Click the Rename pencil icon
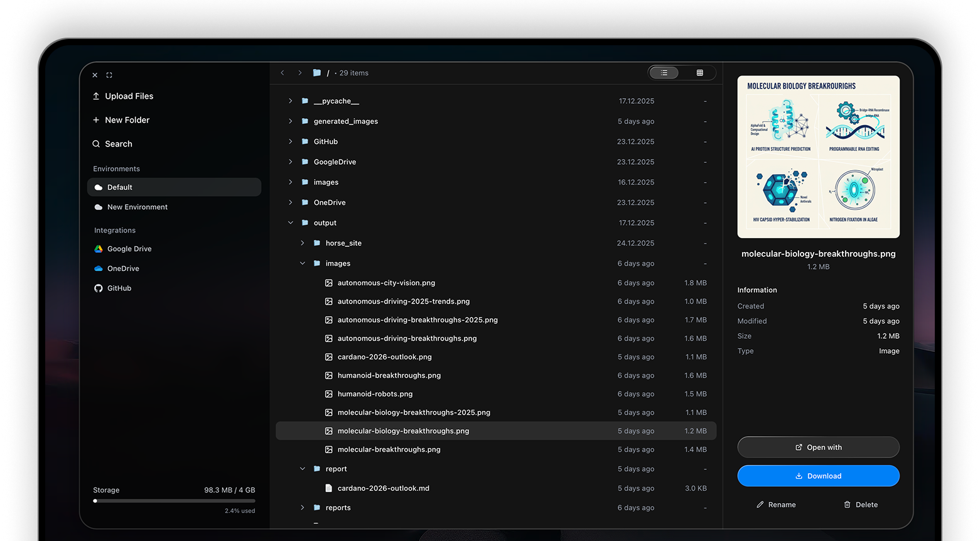 point(760,505)
